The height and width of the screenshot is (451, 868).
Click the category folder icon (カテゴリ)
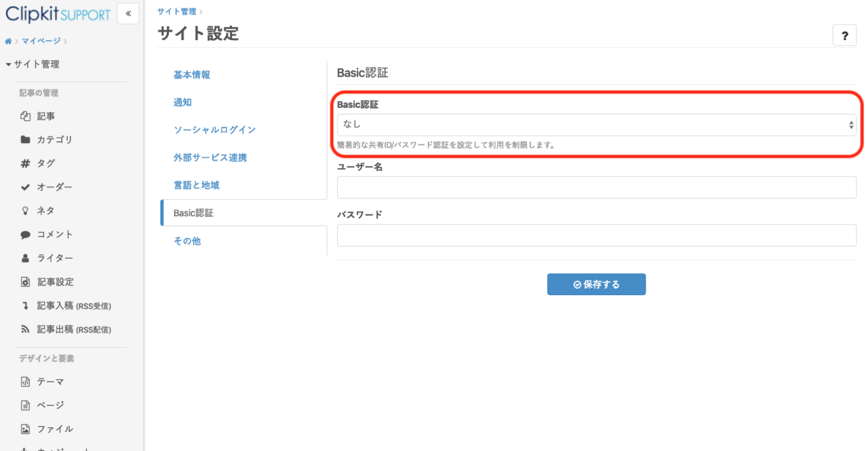click(x=26, y=140)
